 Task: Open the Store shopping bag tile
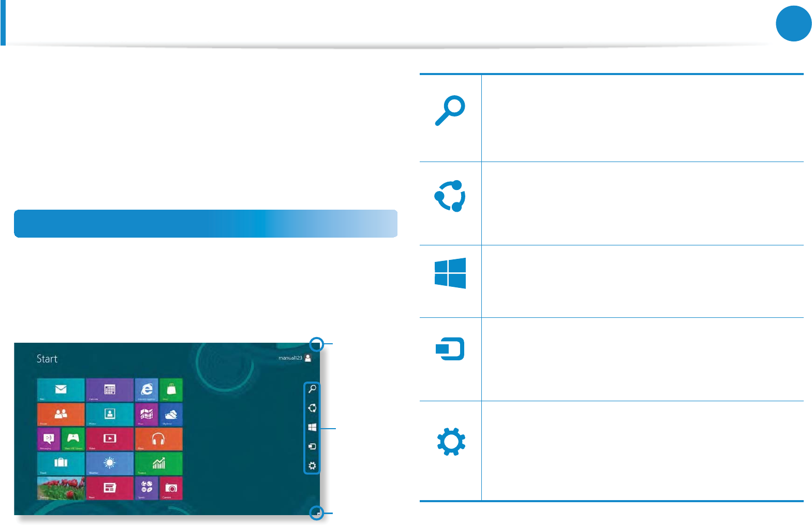[171, 390]
